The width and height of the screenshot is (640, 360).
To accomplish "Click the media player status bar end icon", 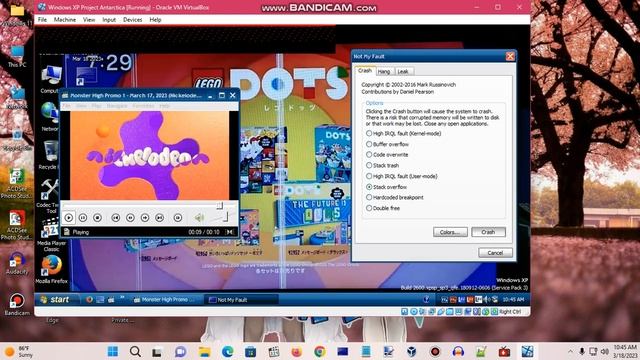I will click(230, 232).
